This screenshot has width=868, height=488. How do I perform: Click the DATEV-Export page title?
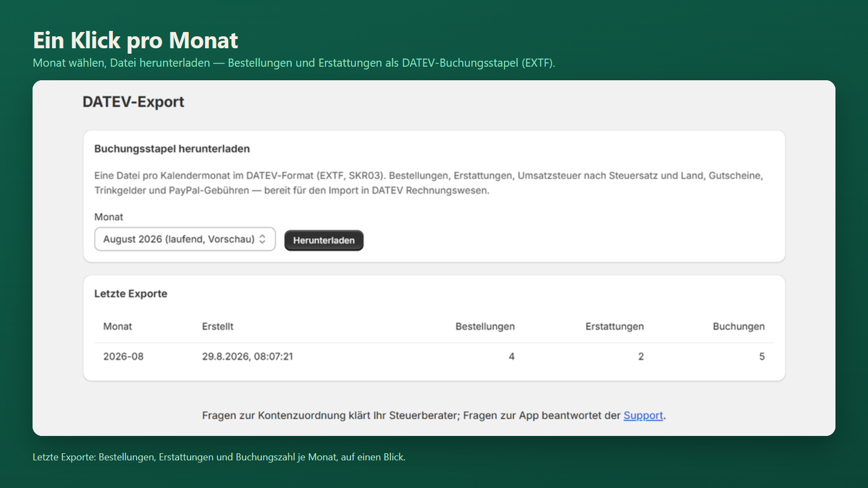point(133,102)
